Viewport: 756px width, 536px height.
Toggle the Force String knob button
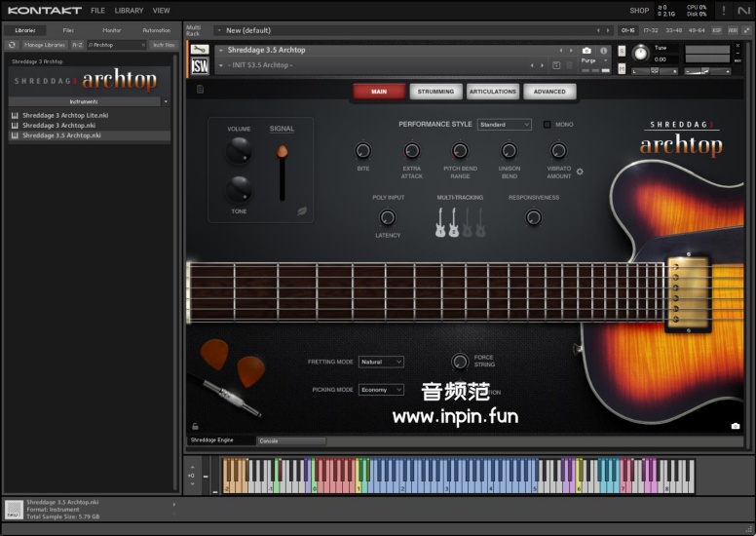pos(459,361)
